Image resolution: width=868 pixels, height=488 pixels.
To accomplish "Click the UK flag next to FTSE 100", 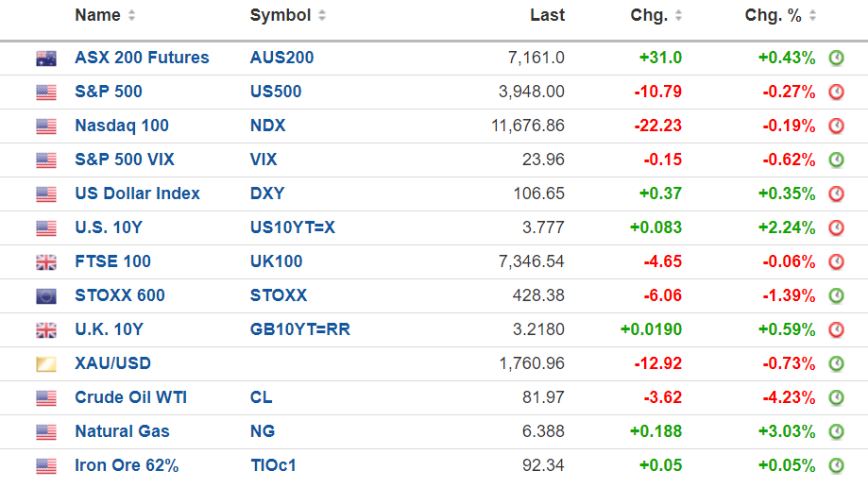I will [46, 261].
